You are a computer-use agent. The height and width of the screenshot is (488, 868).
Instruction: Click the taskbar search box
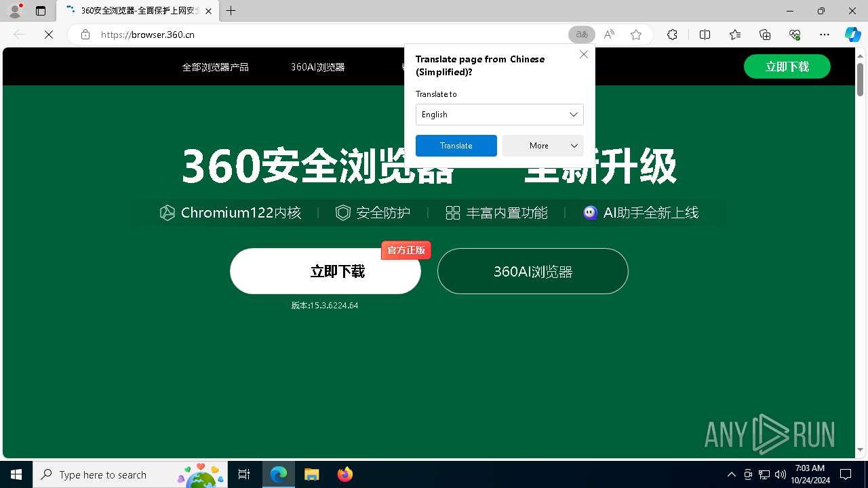point(130,474)
